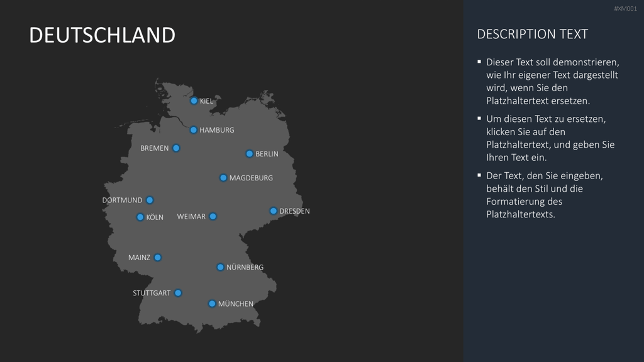
Task: Select the DRESDEN label text
Action: tap(294, 211)
